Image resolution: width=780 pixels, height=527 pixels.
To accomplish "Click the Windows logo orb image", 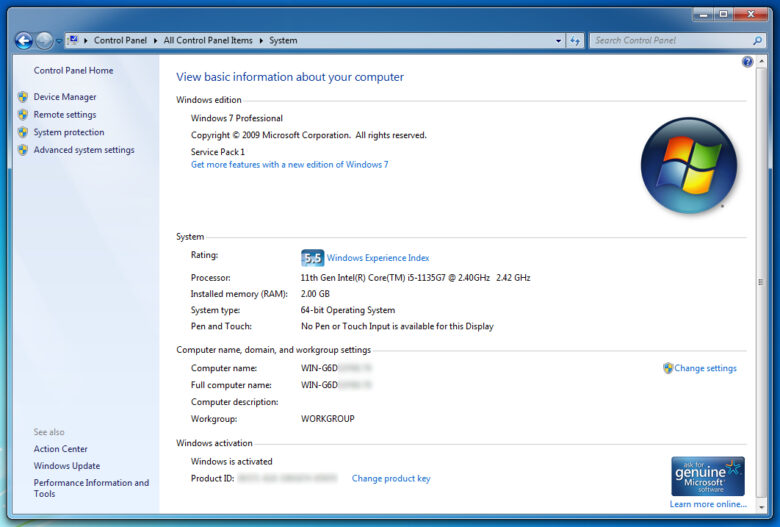I will tap(689, 166).
